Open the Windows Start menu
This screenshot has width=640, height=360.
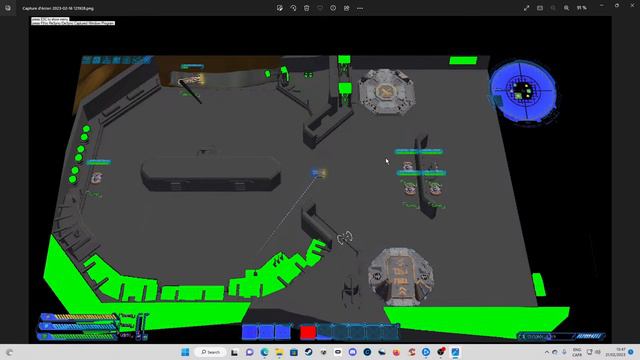point(185,352)
